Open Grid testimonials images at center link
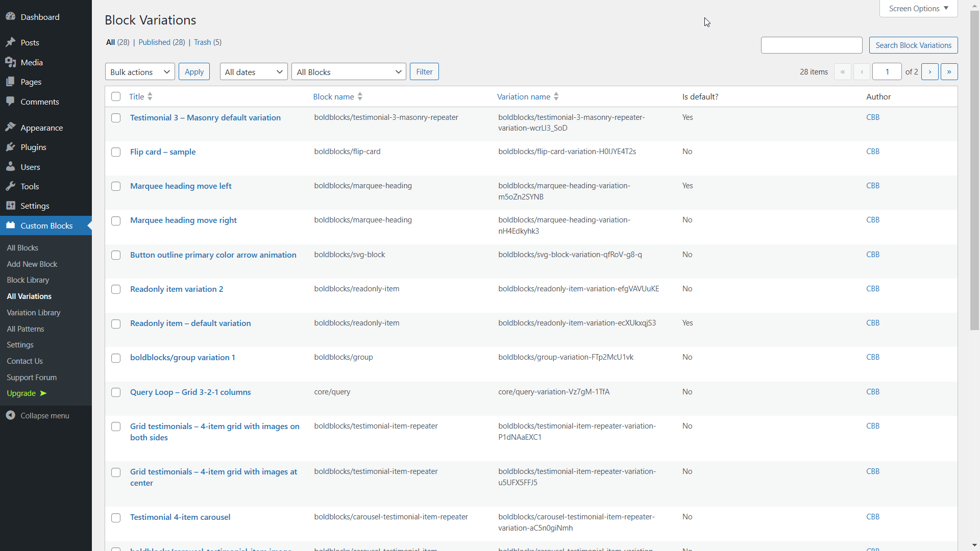Image resolution: width=980 pixels, height=551 pixels. point(213,478)
